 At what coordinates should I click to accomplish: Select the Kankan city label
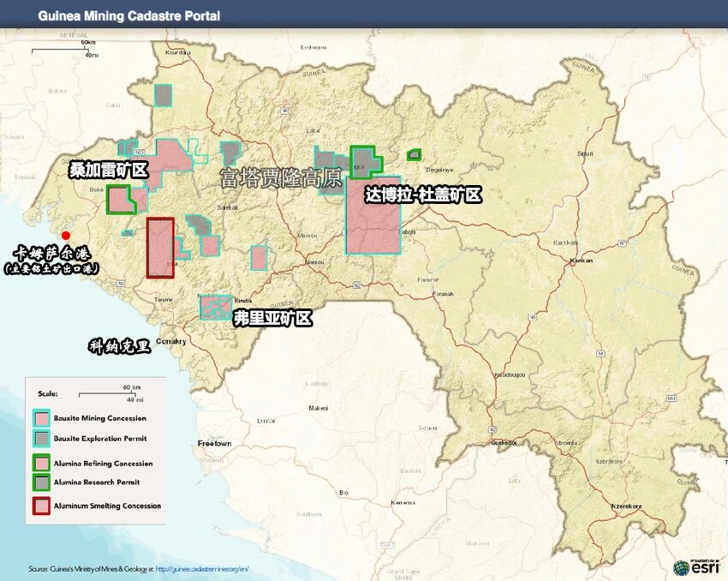pos(581,260)
